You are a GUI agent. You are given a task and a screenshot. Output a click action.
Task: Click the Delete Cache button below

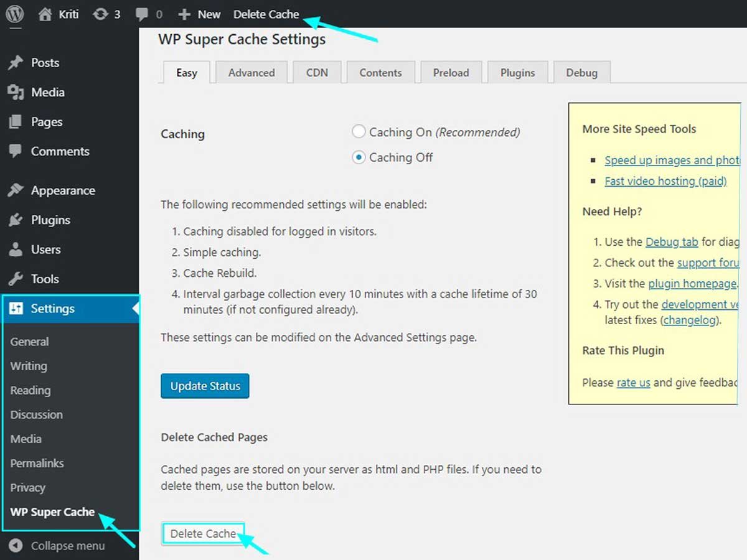click(x=203, y=534)
